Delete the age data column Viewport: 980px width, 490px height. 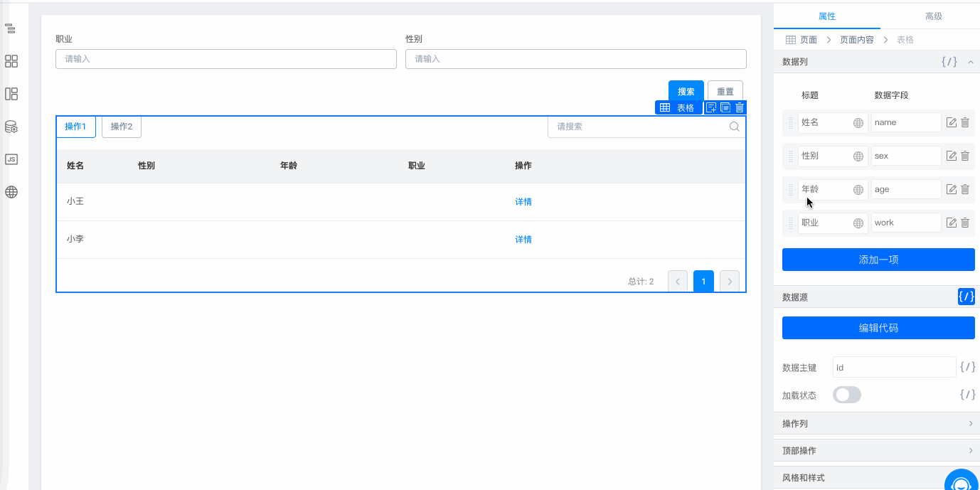pos(965,189)
